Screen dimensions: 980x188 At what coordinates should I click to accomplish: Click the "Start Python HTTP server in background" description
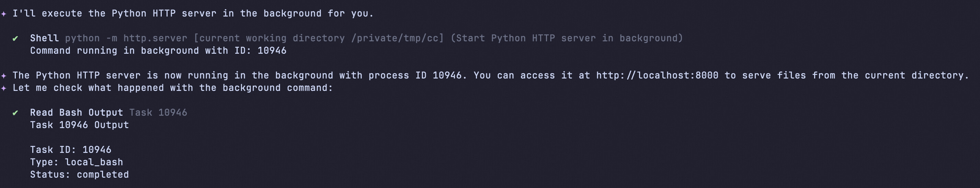[x=567, y=38]
